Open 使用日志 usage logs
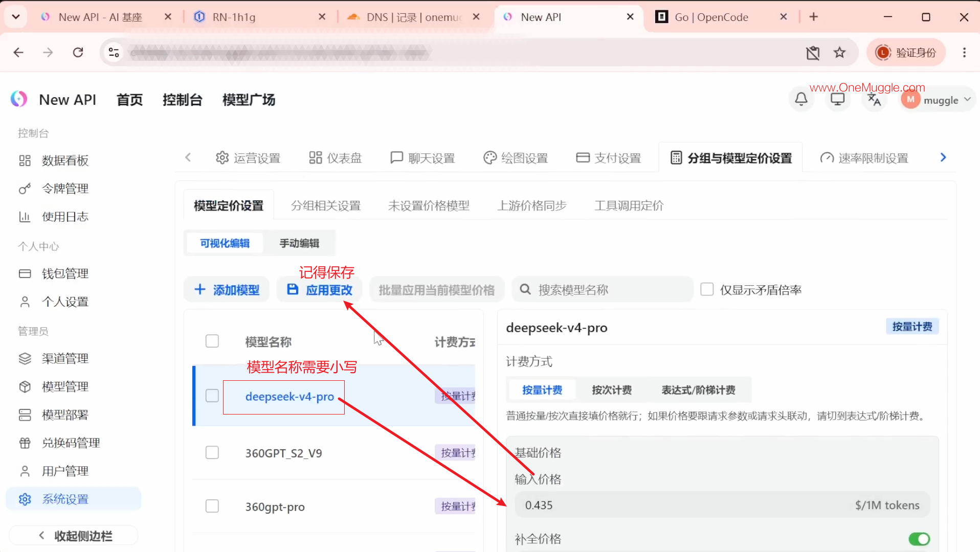 [65, 217]
